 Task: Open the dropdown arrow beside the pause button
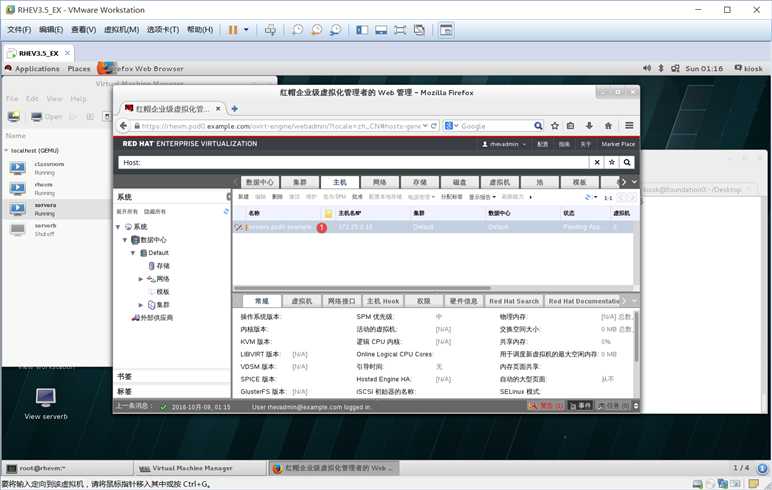tap(246, 30)
